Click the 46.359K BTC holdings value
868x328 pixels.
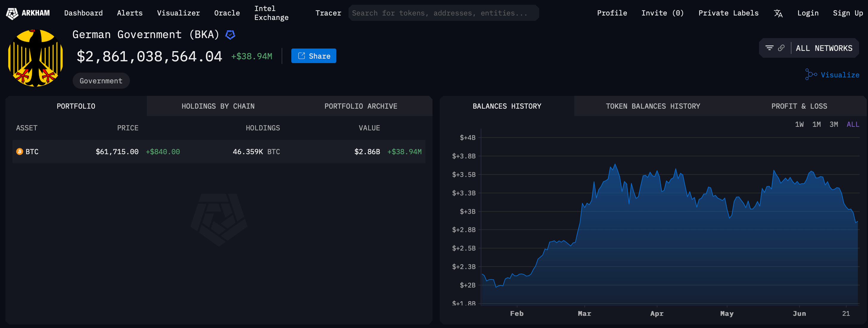(x=256, y=151)
